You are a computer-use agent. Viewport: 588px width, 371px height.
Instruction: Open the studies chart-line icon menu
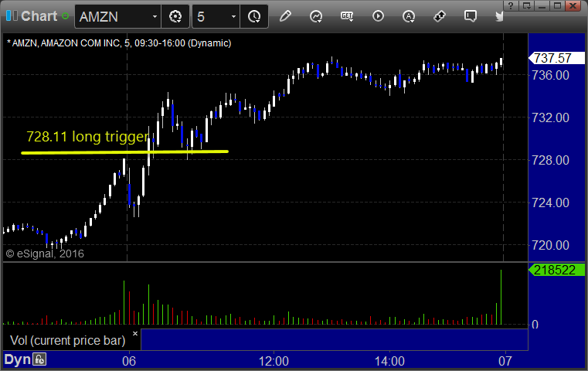point(316,16)
